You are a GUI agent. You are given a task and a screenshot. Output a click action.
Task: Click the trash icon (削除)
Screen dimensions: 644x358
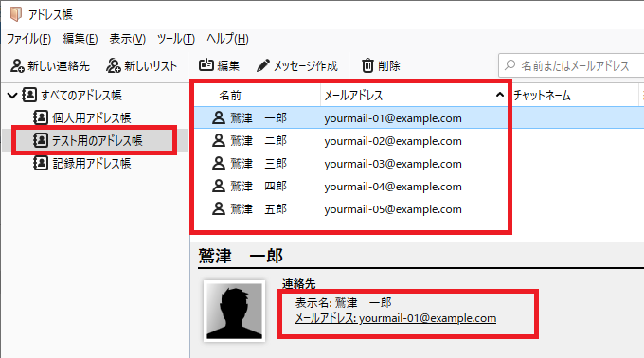pos(367,65)
